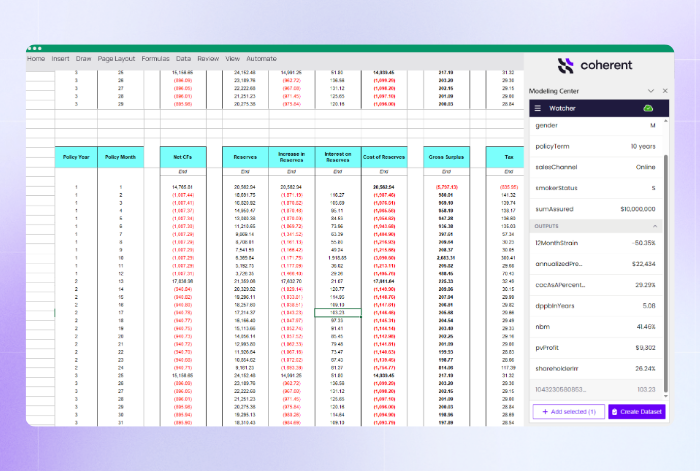This screenshot has width=700, height=471.
Task: Select the Net CFs column header cell
Action: (x=182, y=157)
